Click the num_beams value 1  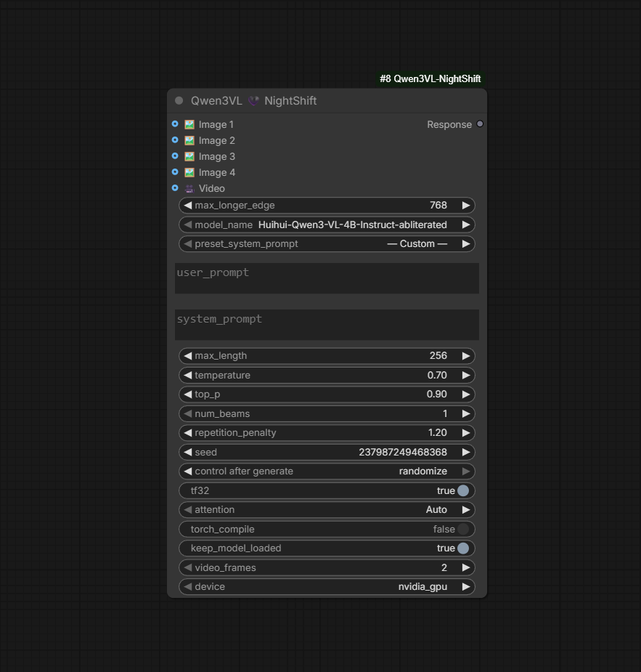(445, 413)
